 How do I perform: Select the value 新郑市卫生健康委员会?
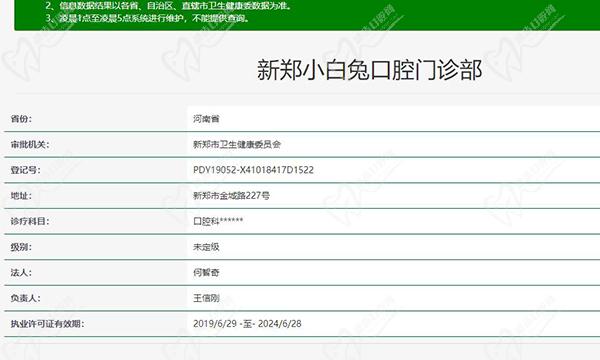point(237,144)
